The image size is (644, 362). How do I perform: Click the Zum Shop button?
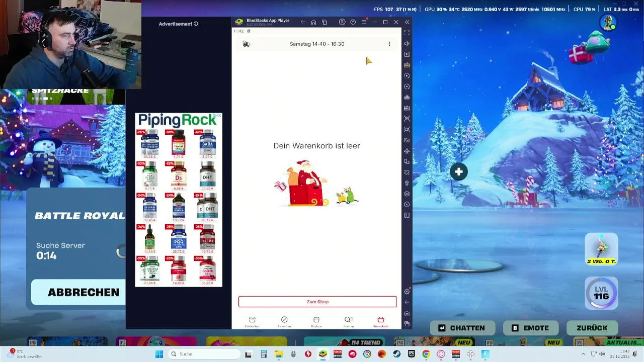[x=317, y=302]
